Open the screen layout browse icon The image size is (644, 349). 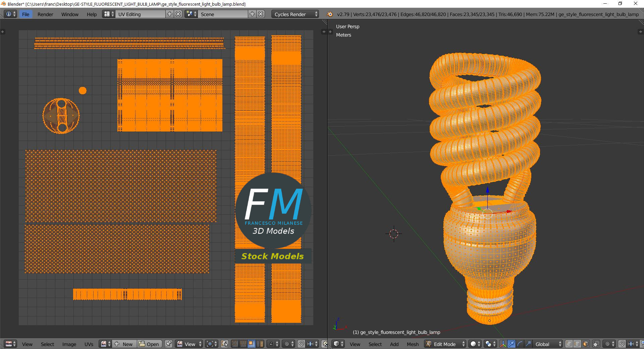(x=109, y=14)
